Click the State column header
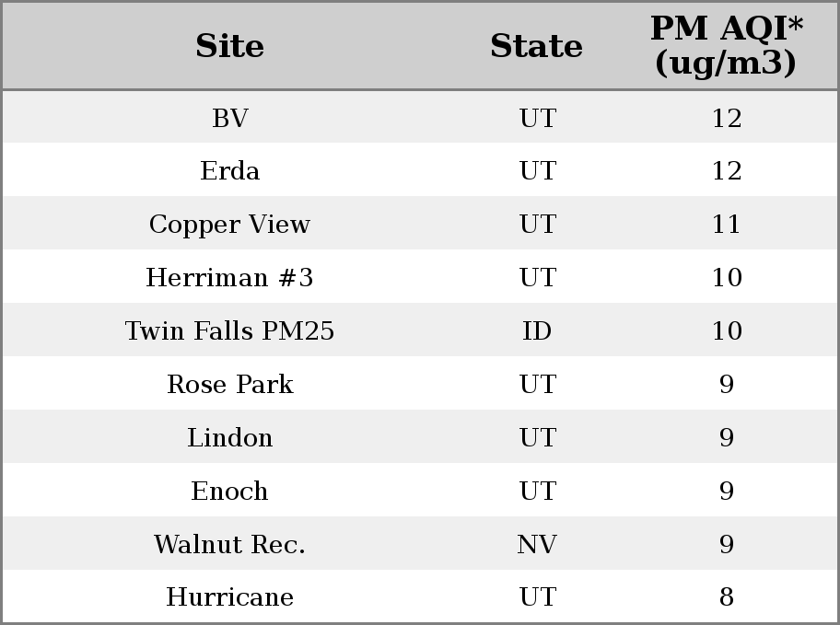This screenshot has height=625, width=840. click(536, 46)
